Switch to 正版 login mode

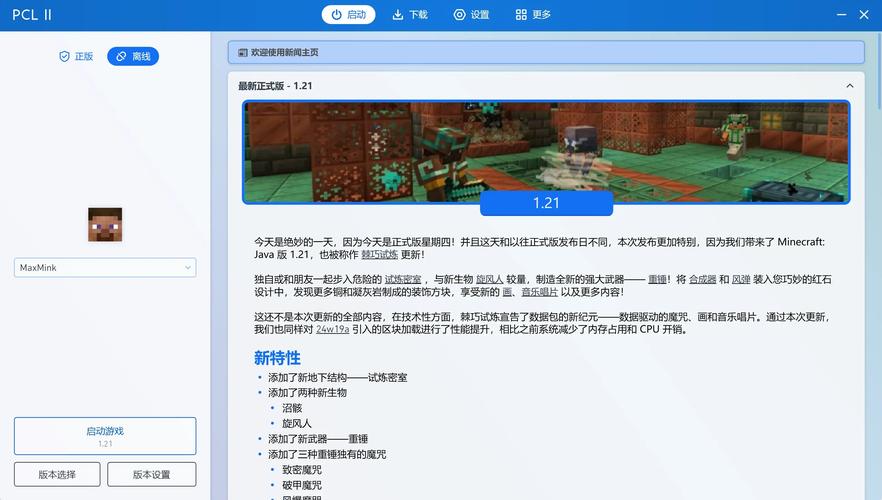(76, 56)
